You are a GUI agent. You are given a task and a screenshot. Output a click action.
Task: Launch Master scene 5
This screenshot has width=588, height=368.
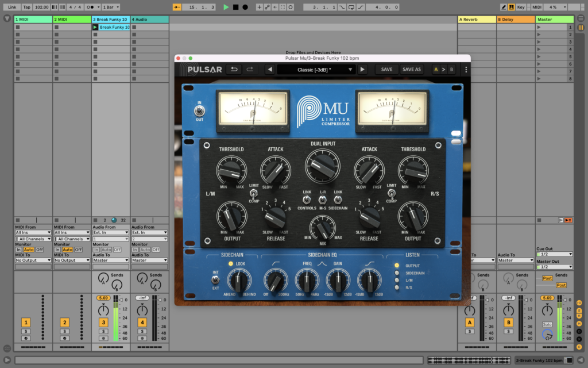coord(539,57)
